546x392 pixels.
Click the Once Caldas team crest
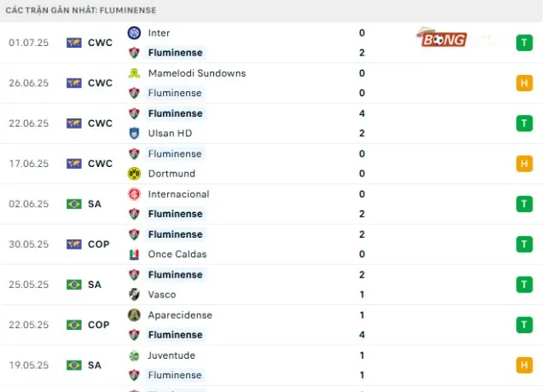click(x=134, y=254)
